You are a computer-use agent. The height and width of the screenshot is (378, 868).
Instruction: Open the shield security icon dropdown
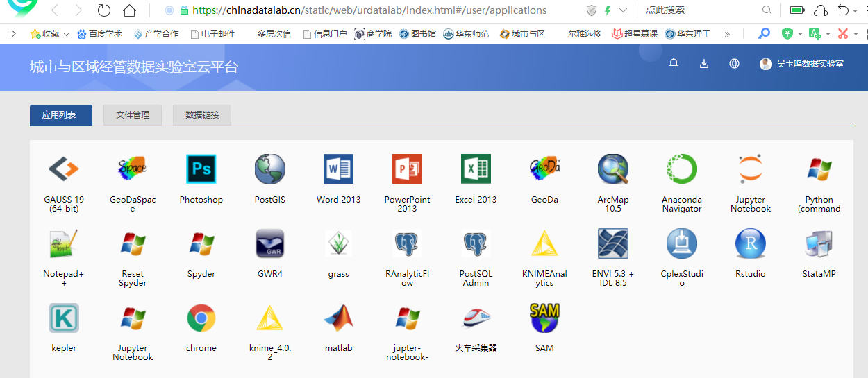coord(592,10)
